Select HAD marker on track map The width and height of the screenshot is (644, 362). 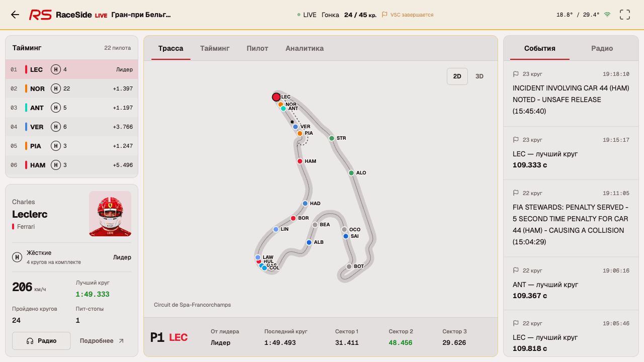pyautogui.click(x=305, y=204)
